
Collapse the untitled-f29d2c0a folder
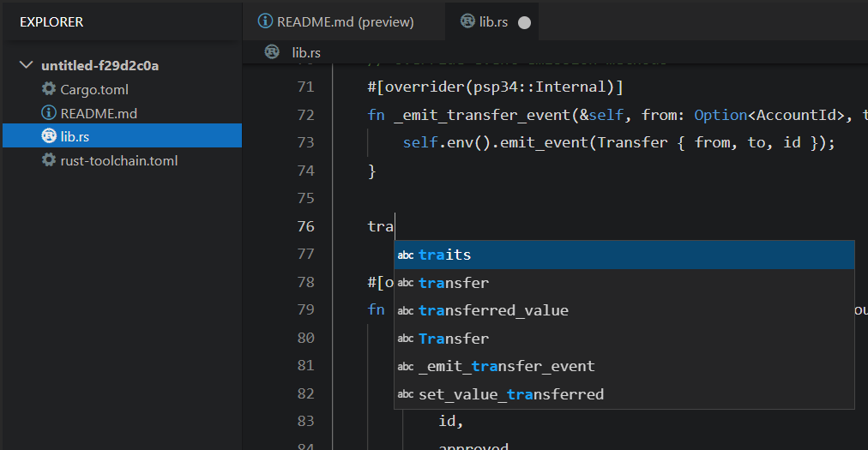click(x=27, y=66)
